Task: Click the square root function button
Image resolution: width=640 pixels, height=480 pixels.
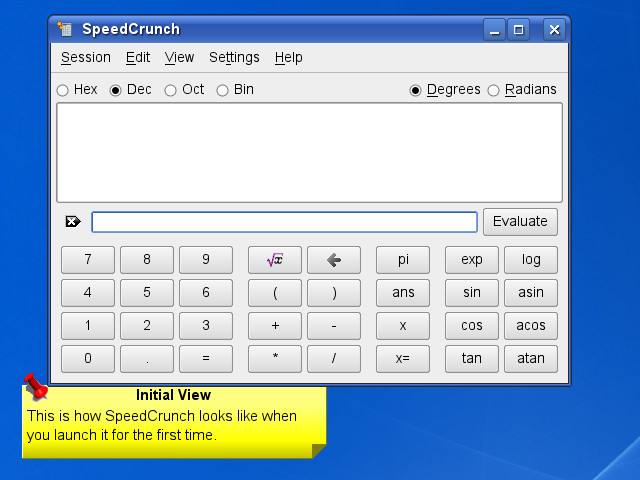Action: (x=275, y=260)
